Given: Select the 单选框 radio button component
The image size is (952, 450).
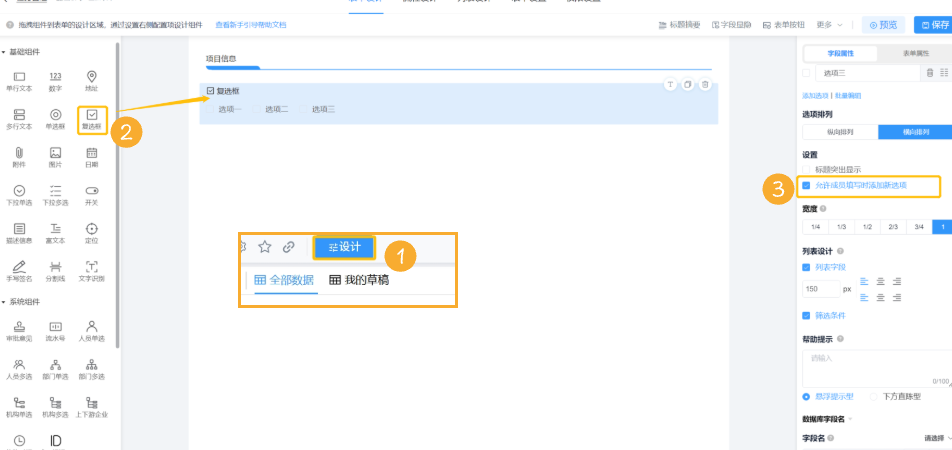Looking at the screenshot, I should point(55,120).
